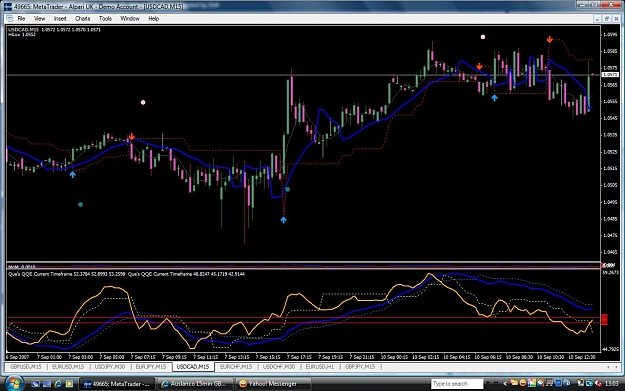Show hidden system tray icons chevron

click(505, 384)
